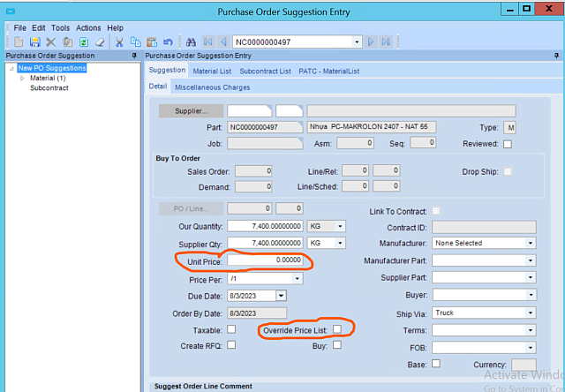Switch to the PATC - MaterialList tab
The width and height of the screenshot is (565, 392).
[x=329, y=72]
